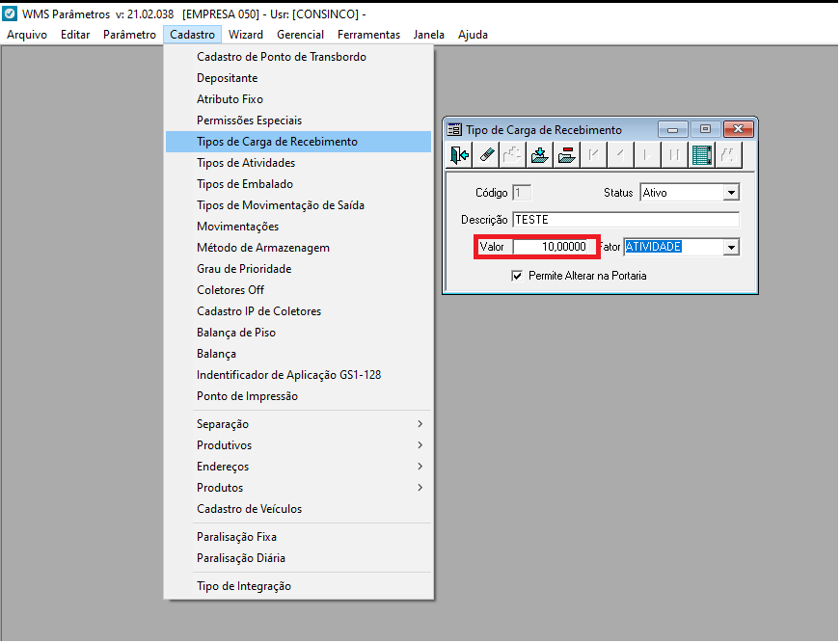Select Coletores Off entry
This screenshot has width=840, height=643.
[298, 290]
